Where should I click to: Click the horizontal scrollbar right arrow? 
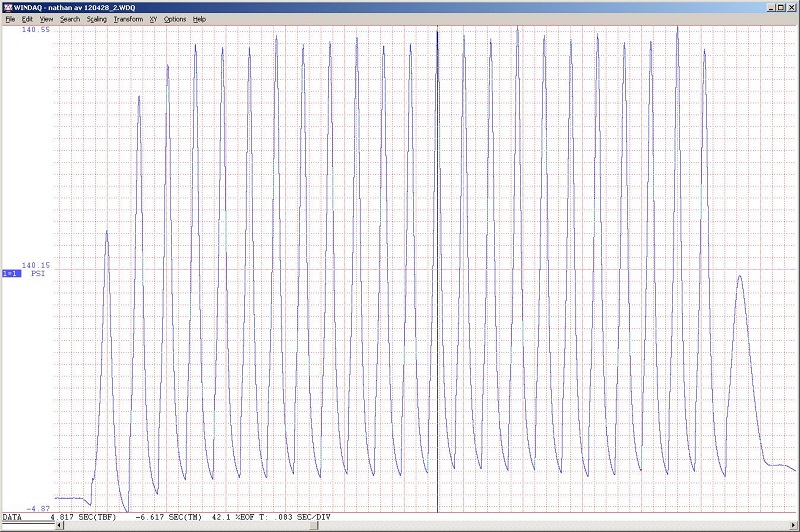click(794, 526)
